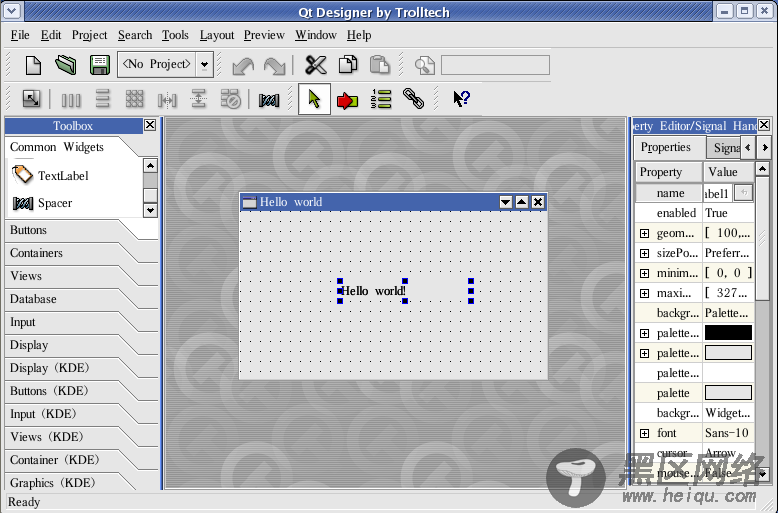The height and width of the screenshot is (513, 778).
Task: Copy selection with the copy icon
Action: 348,65
